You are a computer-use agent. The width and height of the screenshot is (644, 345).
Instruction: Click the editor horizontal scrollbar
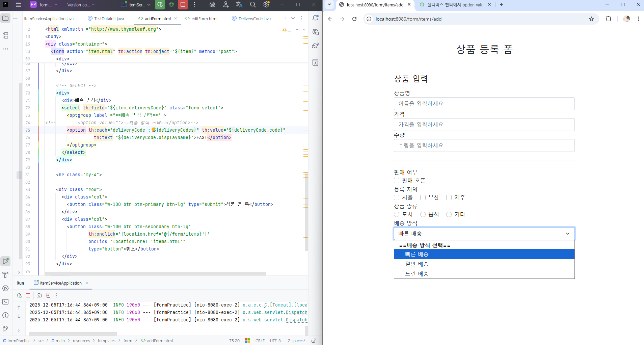(x=156, y=273)
